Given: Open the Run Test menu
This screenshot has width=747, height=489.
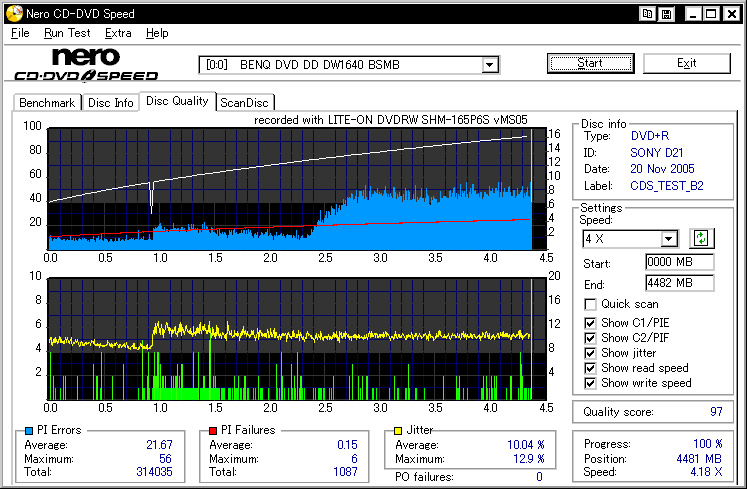Looking at the screenshot, I should [67, 33].
